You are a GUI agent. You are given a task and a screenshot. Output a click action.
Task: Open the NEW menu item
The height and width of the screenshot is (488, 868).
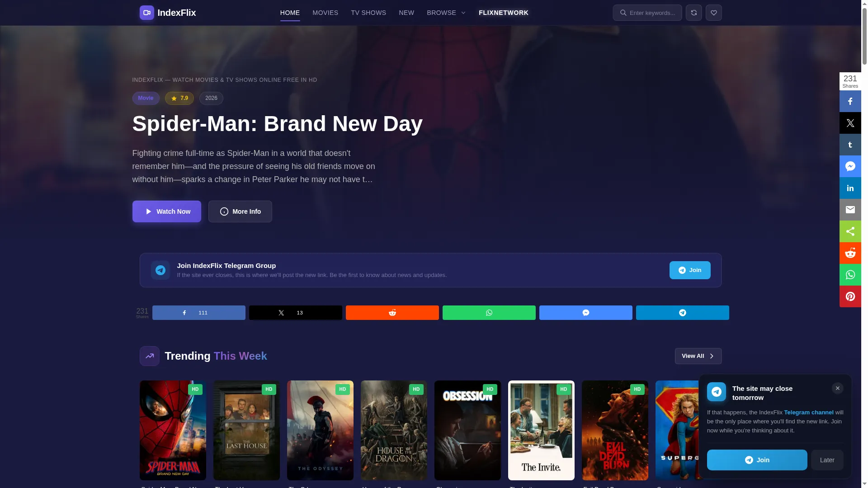tap(406, 13)
